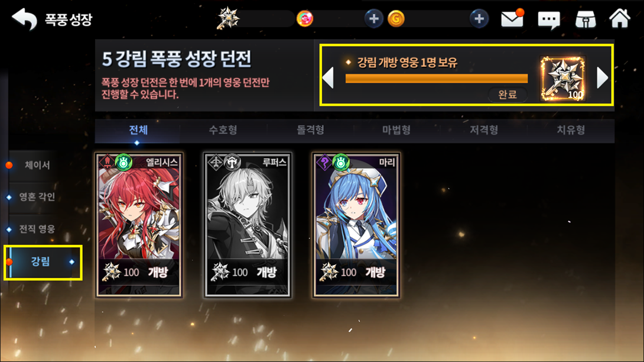Switch to the 수호형 tab
This screenshot has width=644, height=362.
(x=223, y=130)
